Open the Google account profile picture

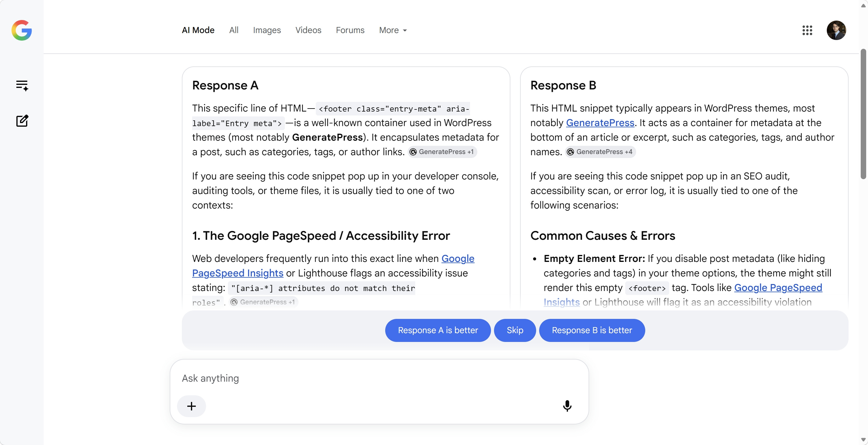pos(836,30)
